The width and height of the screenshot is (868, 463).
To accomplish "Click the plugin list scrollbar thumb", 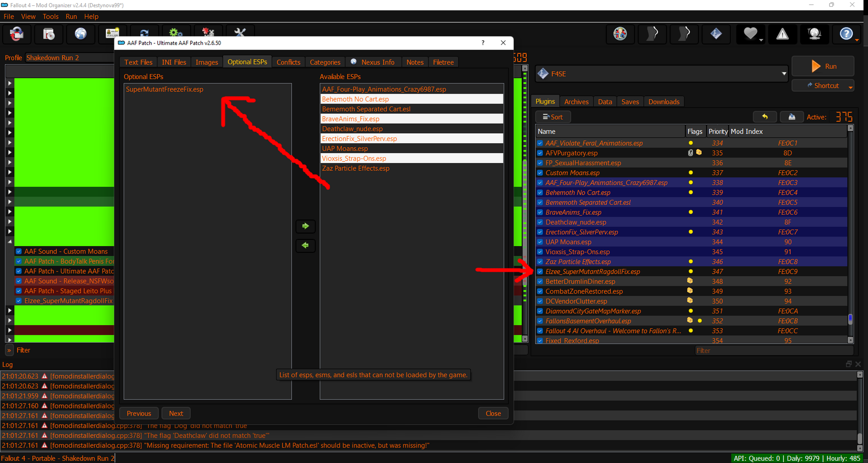I will [x=850, y=319].
